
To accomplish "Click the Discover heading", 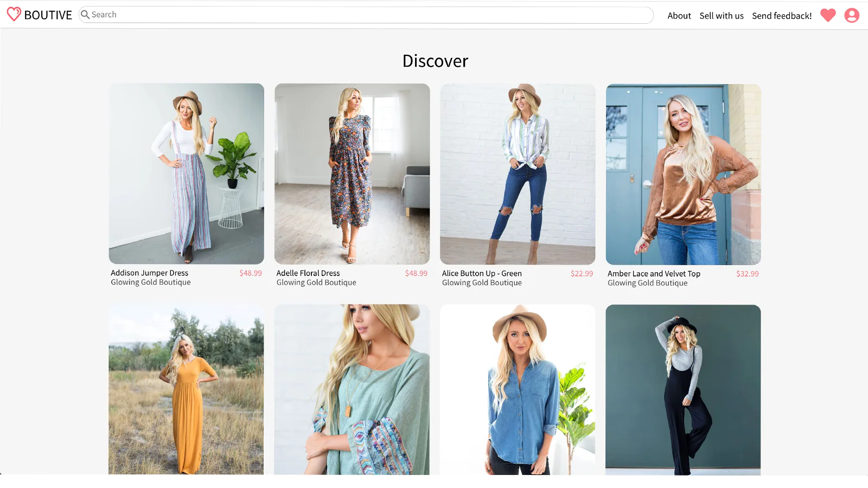I will (435, 61).
